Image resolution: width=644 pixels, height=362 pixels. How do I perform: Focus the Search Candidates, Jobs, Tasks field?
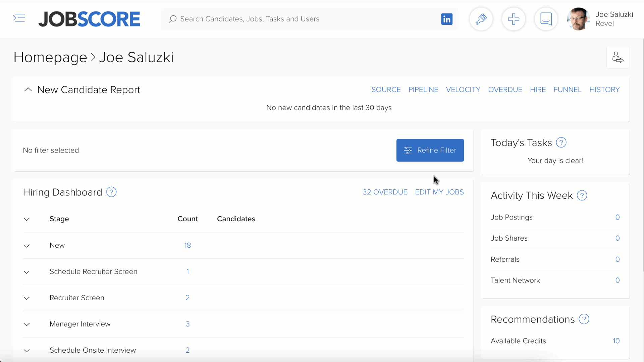[310, 19]
